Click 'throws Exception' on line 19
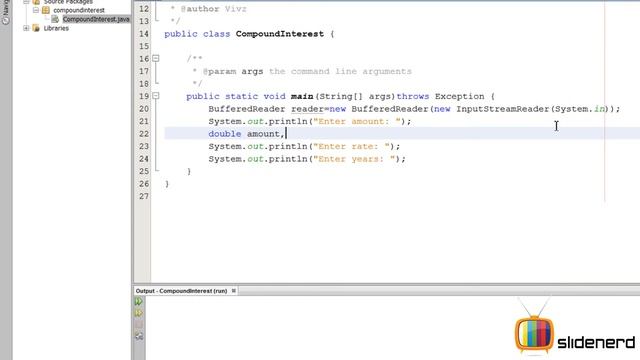The height and width of the screenshot is (360, 640). coord(440,96)
